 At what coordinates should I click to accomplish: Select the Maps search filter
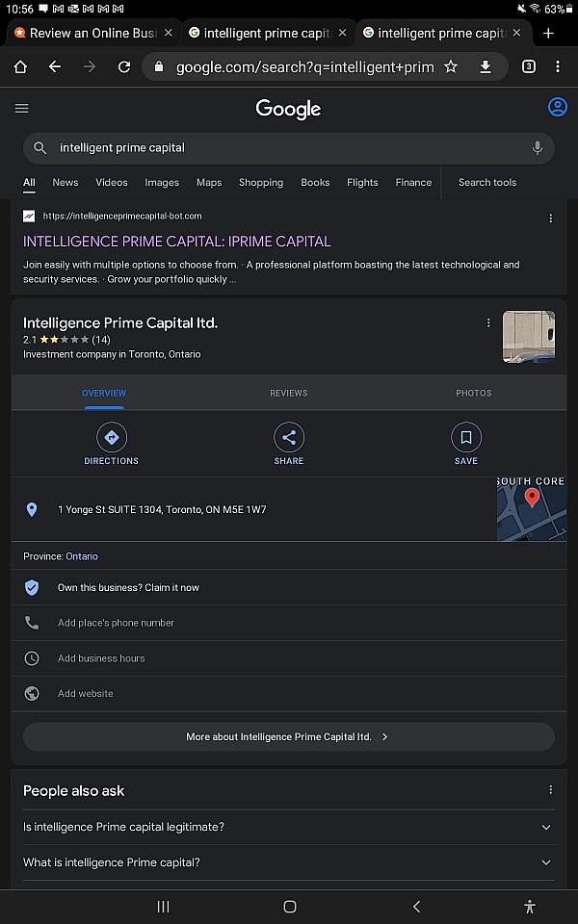pyautogui.click(x=209, y=183)
